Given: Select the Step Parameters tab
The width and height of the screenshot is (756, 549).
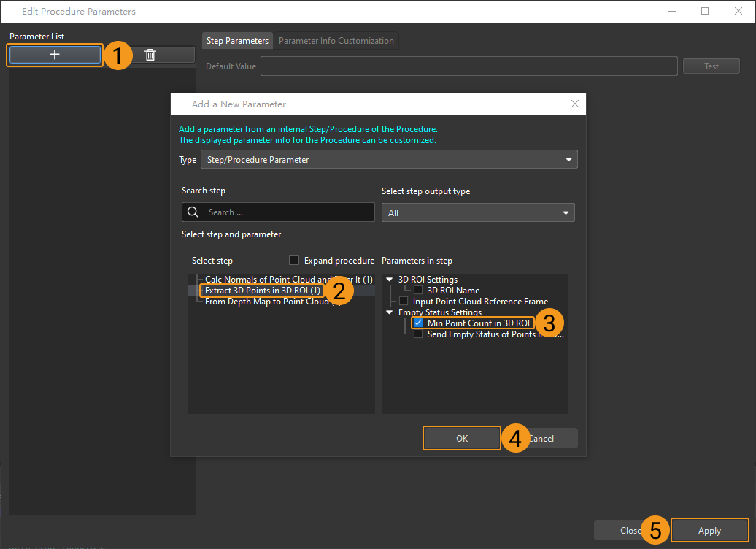Looking at the screenshot, I should (x=237, y=41).
